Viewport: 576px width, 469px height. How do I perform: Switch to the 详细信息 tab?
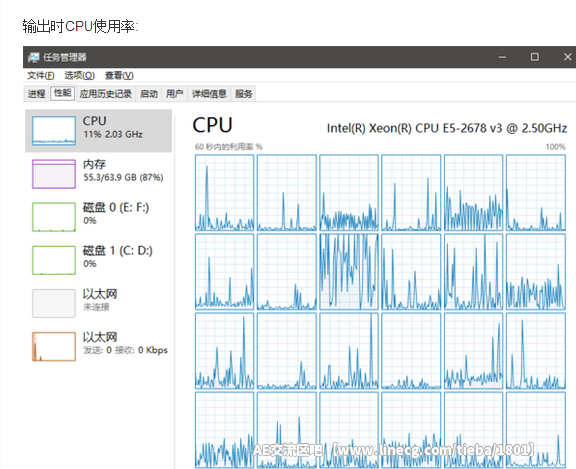point(209,94)
